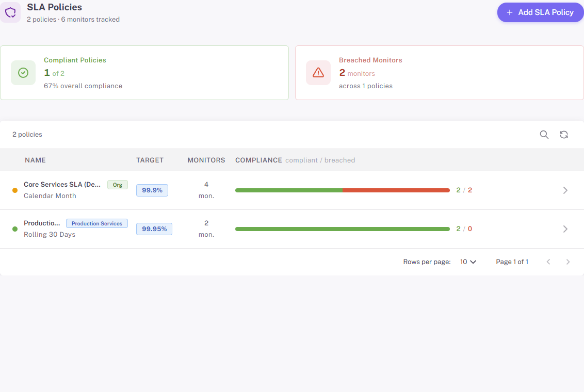
Task: Click the Add SLA Policy button
Action: [540, 12]
